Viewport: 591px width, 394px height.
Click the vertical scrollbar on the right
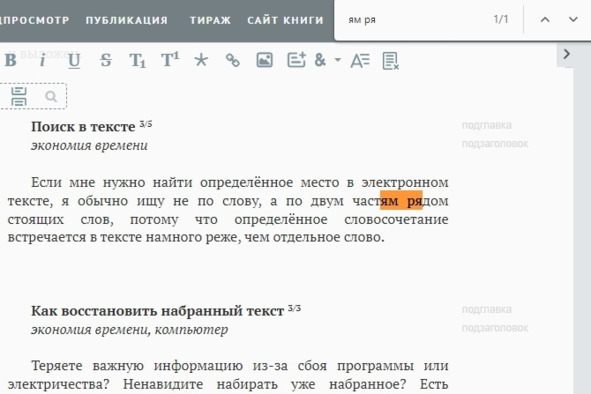coord(582,219)
